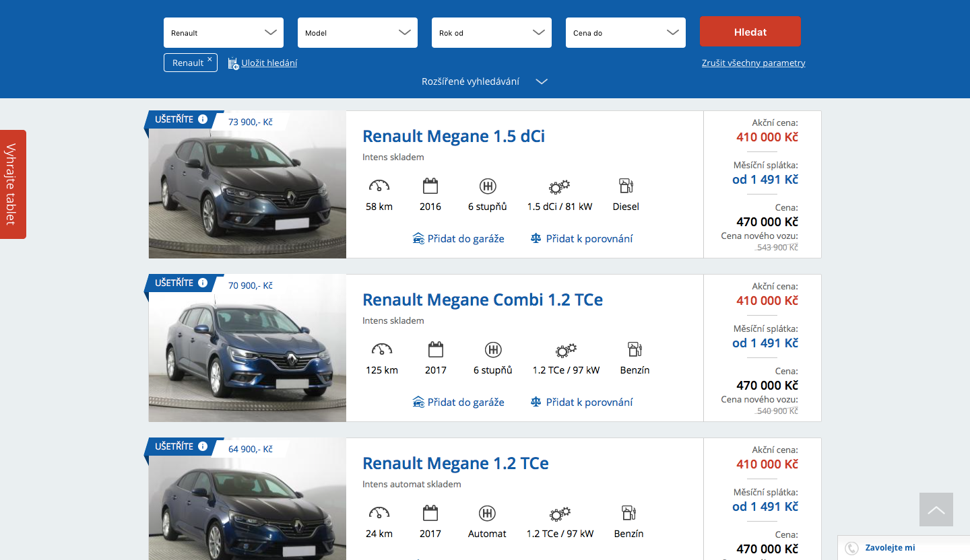Viewport: 970px width, 560px height.
Task: Open the Model dropdown
Action: [x=358, y=32]
